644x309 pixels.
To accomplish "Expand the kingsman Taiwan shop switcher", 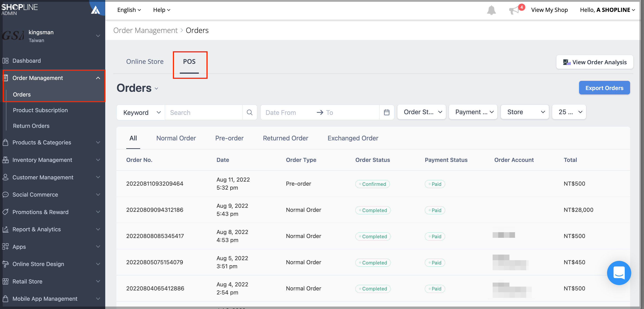I will (x=98, y=36).
